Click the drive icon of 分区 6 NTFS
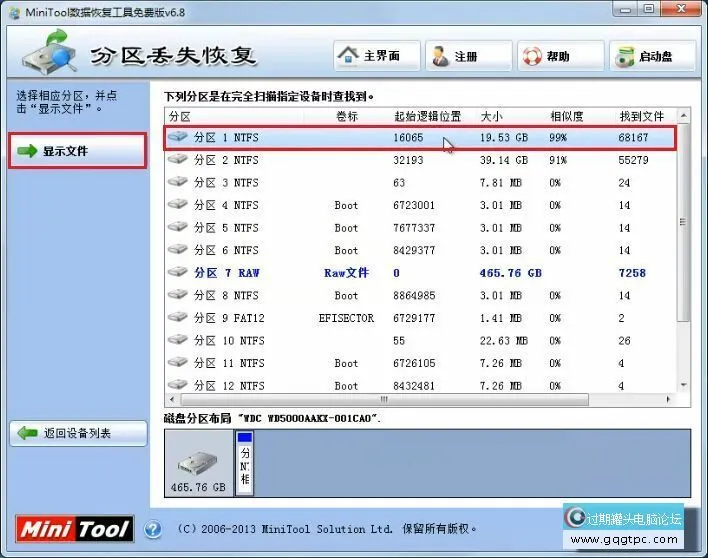This screenshot has height=558, width=708. (x=177, y=249)
